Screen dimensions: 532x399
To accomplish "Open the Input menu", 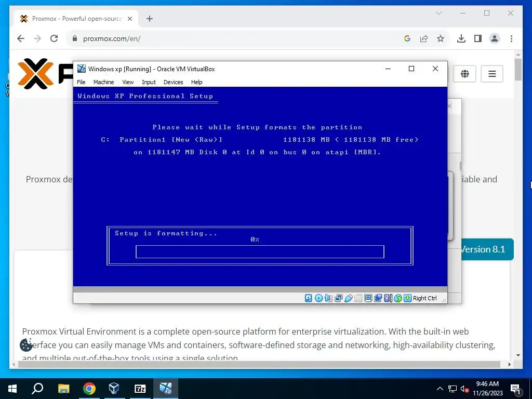I will [149, 82].
